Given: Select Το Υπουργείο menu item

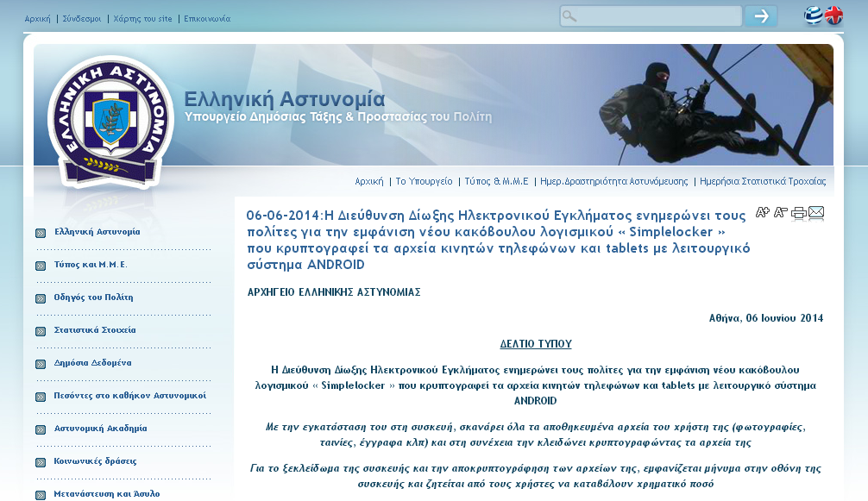Looking at the screenshot, I should click(424, 181).
